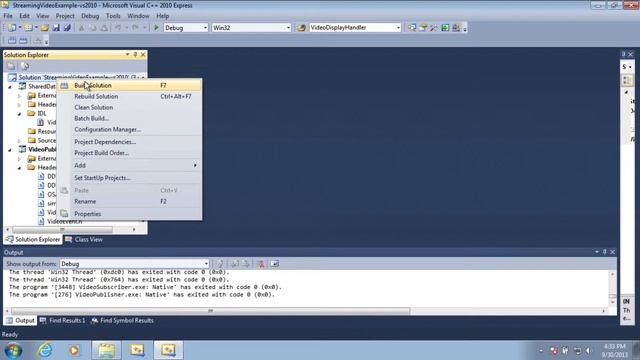Image resolution: width=640 pixels, height=360 pixels.
Task: Click the New Project toolbar icon
Action: click(12, 28)
